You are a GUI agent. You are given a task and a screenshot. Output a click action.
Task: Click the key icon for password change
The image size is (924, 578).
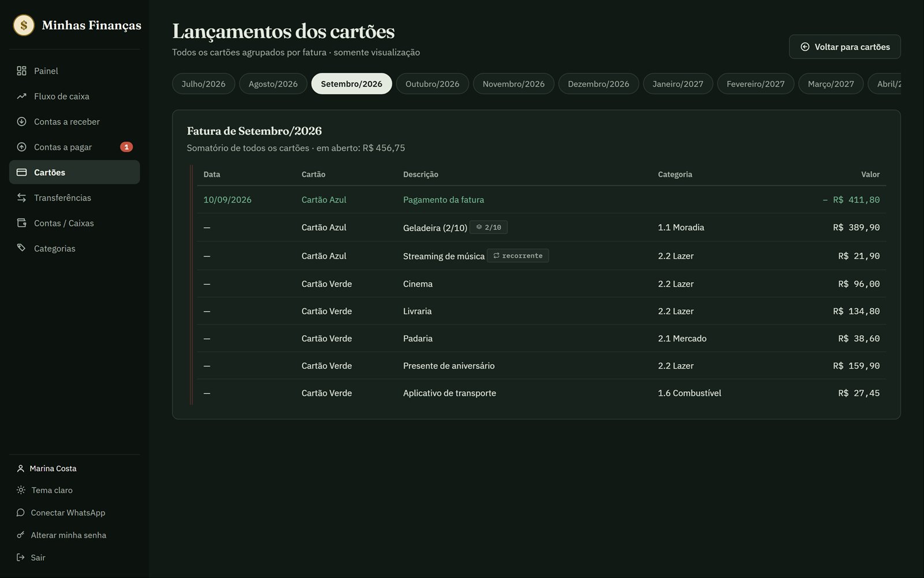click(21, 535)
